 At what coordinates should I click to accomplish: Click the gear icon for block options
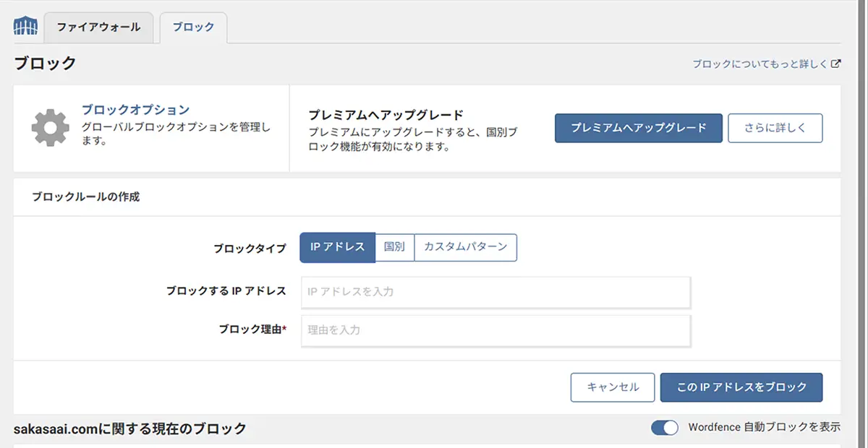tap(50, 128)
